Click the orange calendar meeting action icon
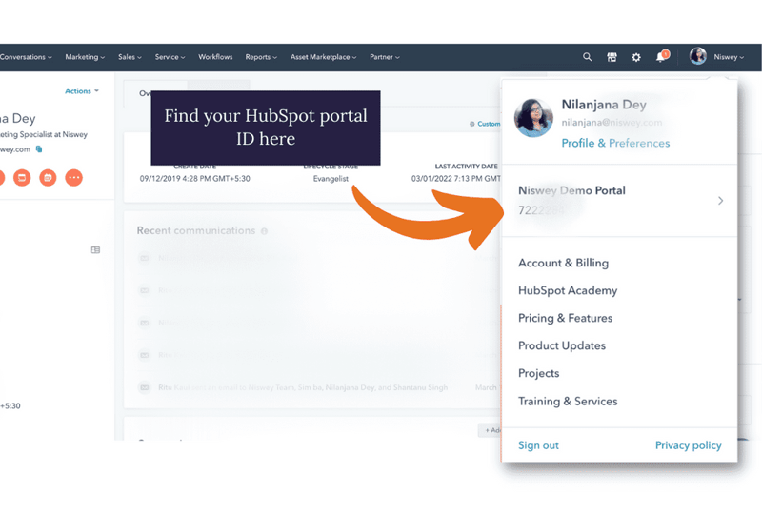Image resolution: width=762 pixels, height=532 pixels. (48, 178)
